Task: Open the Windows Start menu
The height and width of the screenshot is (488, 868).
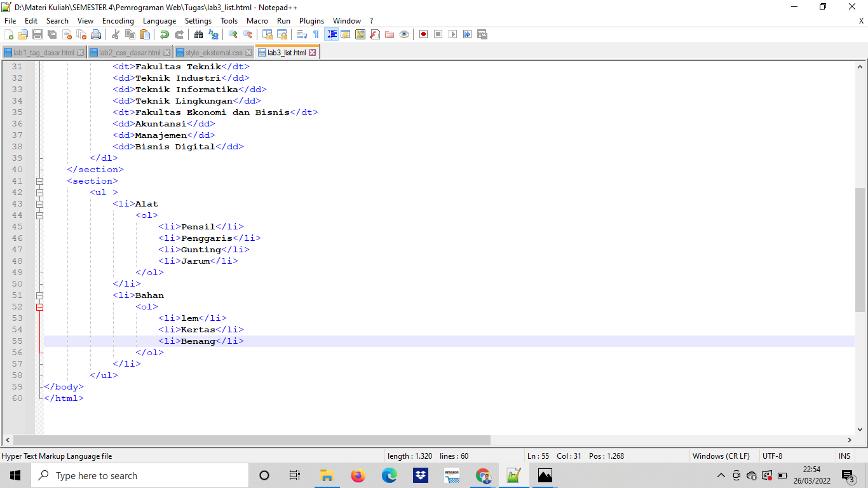Action: (14, 475)
